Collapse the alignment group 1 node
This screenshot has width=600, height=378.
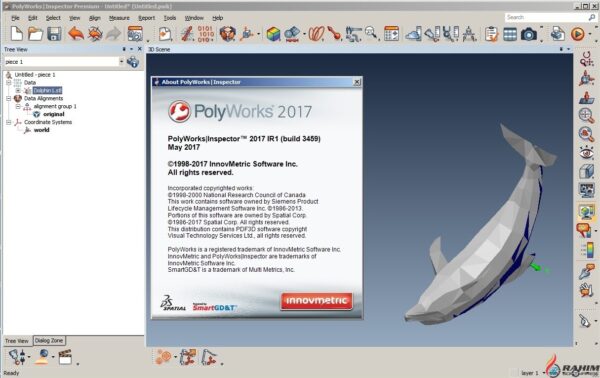(x=18, y=106)
